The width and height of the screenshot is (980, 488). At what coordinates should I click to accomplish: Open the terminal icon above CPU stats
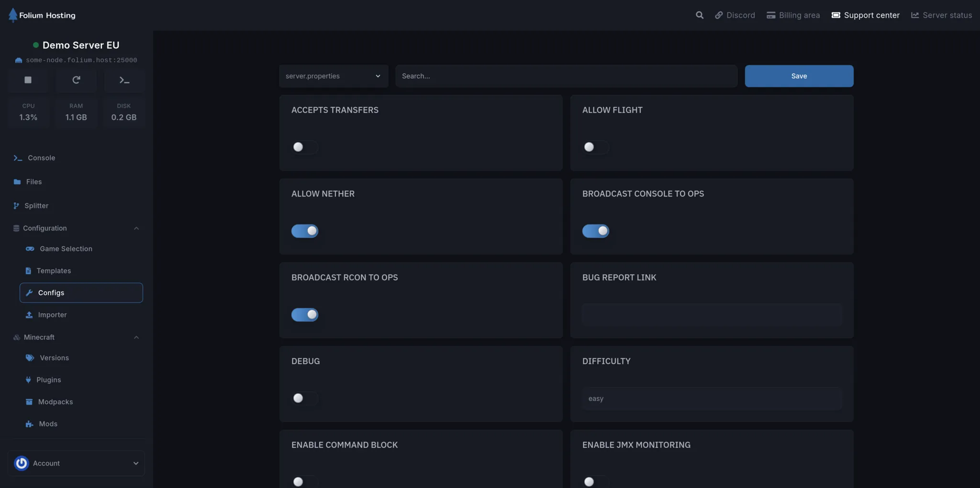pyautogui.click(x=124, y=80)
